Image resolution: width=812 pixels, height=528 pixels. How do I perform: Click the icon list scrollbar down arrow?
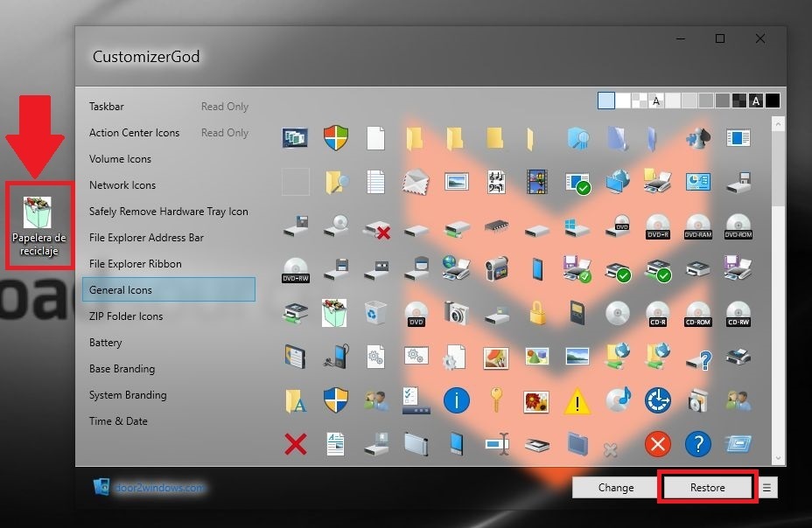click(778, 458)
